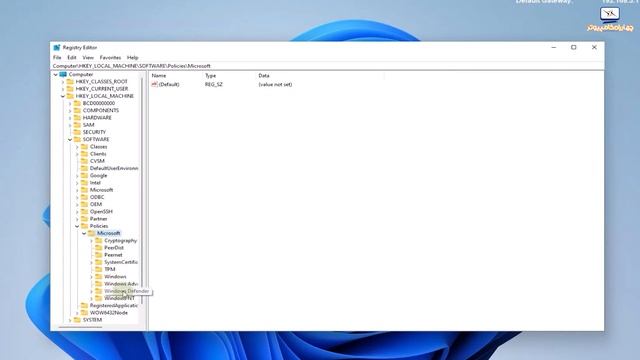Viewport: 640px width, 360px height.
Task: Select the Windows Defender key
Action: click(x=127, y=291)
